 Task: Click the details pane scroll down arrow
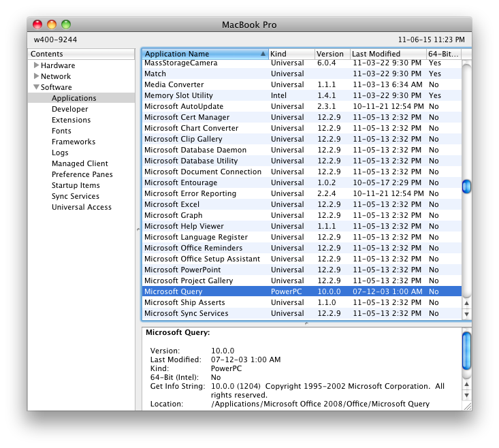[x=466, y=395]
